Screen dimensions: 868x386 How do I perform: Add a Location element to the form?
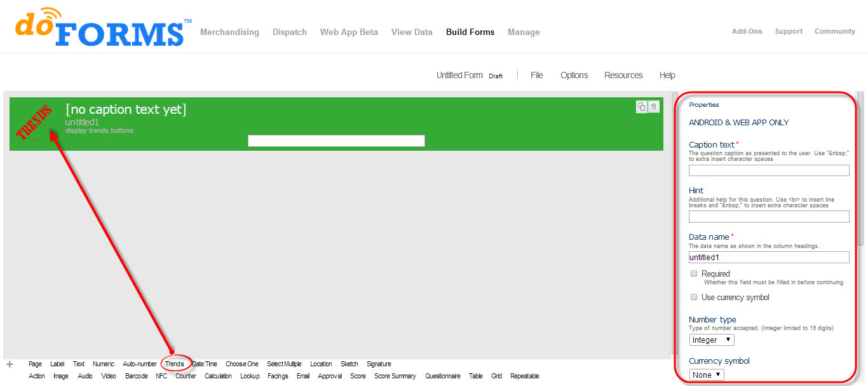[321, 364]
